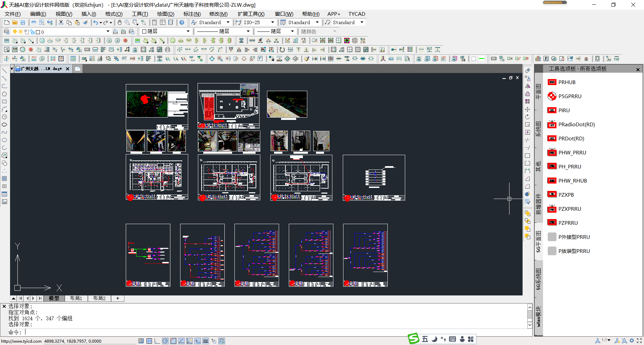The height and width of the screenshot is (345, 644).
Task: Toggle grid display in status bar
Action: pyautogui.click(x=149, y=341)
